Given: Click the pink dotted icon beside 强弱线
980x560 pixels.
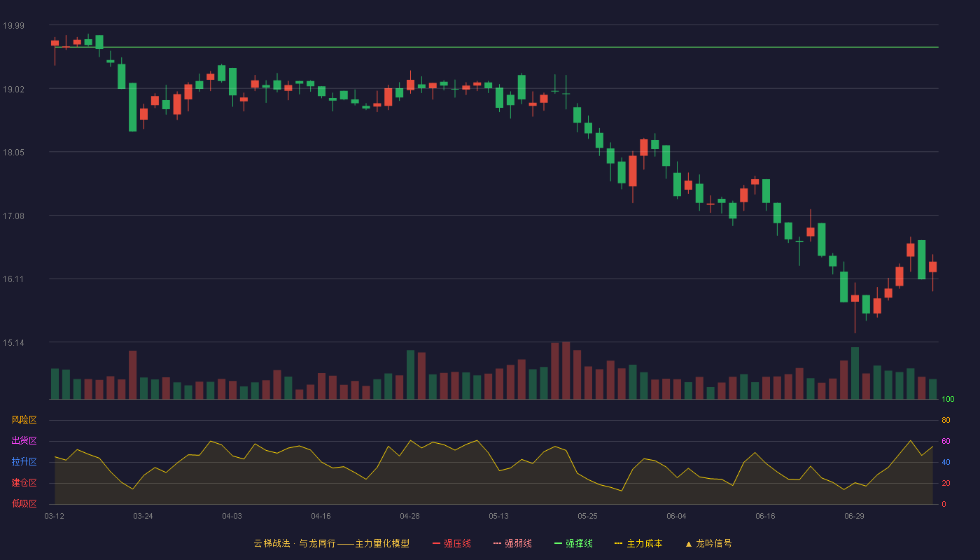Looking at the screenshot, I should click(498, 543).
